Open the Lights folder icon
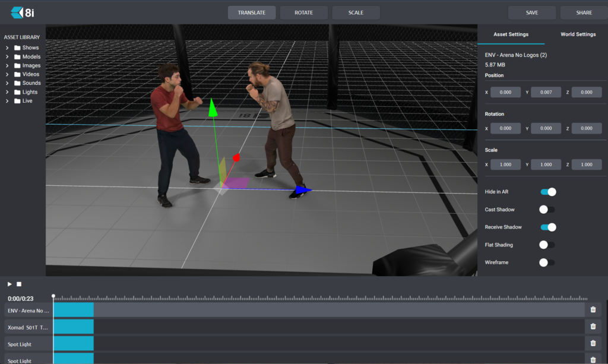 click(x=17, y=92)
